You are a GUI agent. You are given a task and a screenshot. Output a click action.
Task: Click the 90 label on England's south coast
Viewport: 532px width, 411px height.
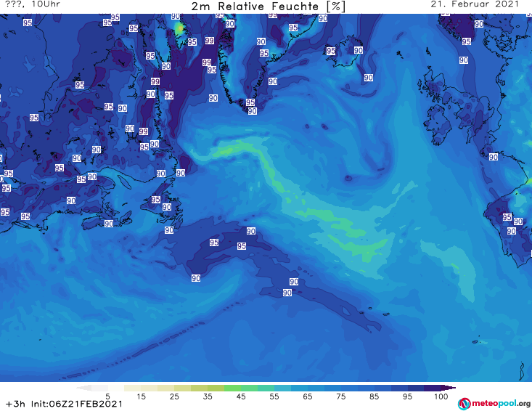[x=494, y=157]
